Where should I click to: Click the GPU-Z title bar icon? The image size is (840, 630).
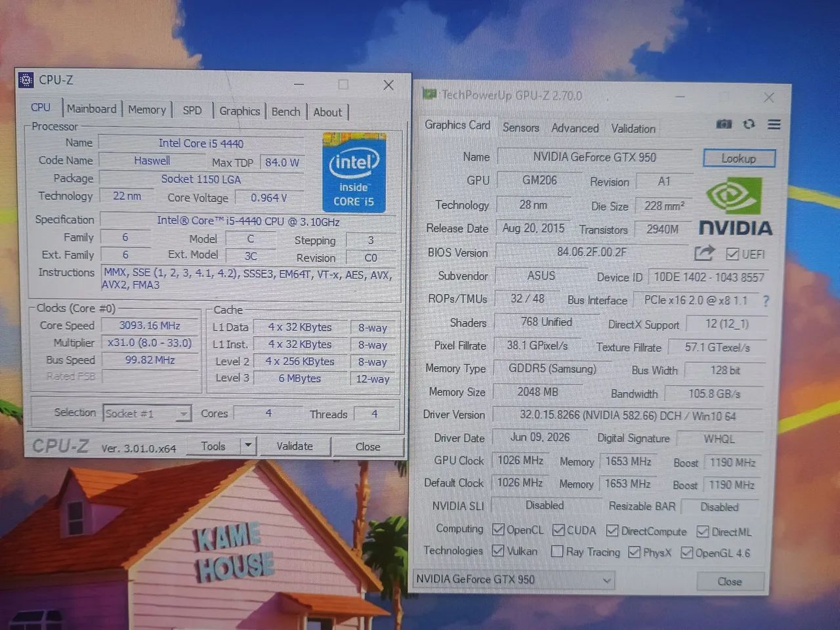point(430,94)
